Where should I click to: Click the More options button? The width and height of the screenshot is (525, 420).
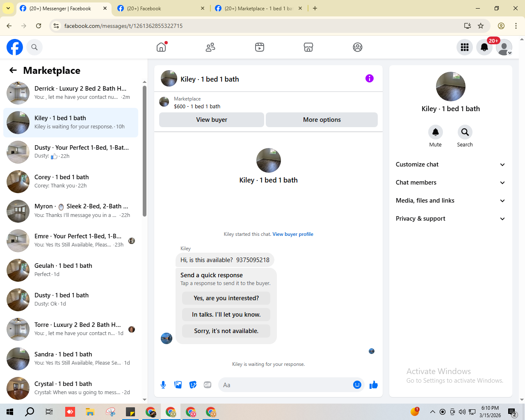[322, 120]
